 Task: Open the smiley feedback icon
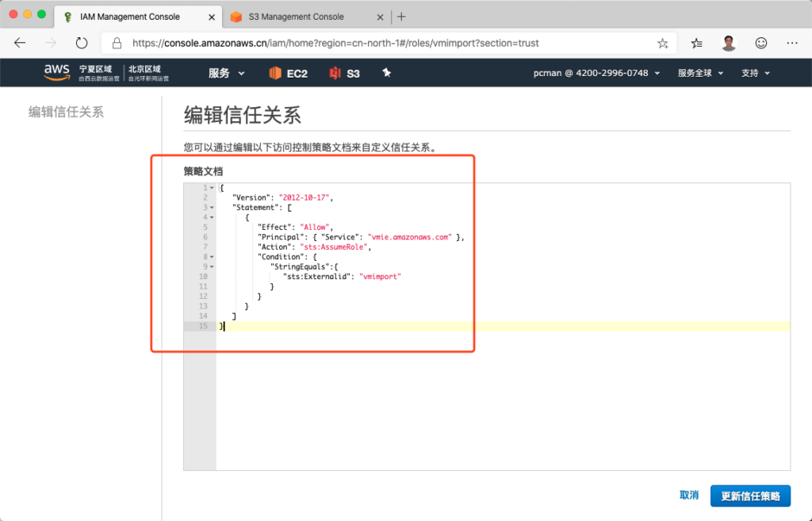(x=760, y=43)
